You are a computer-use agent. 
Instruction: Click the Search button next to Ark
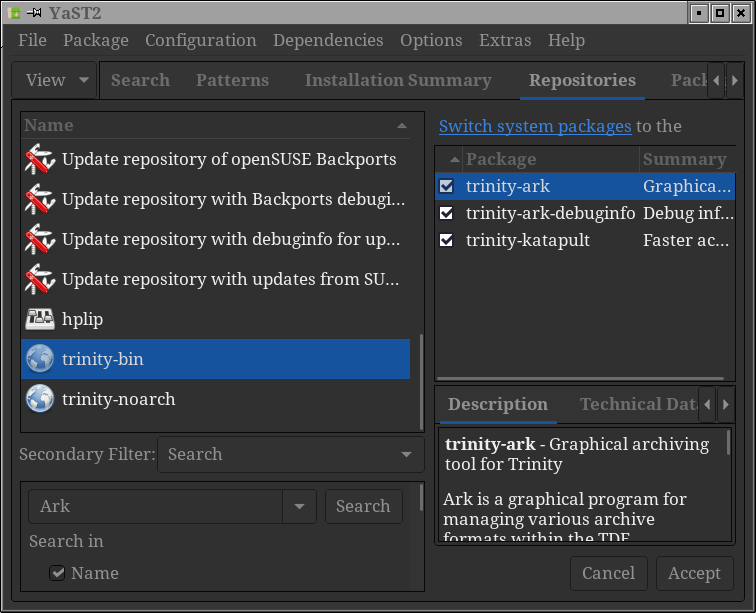pos(363,506)
